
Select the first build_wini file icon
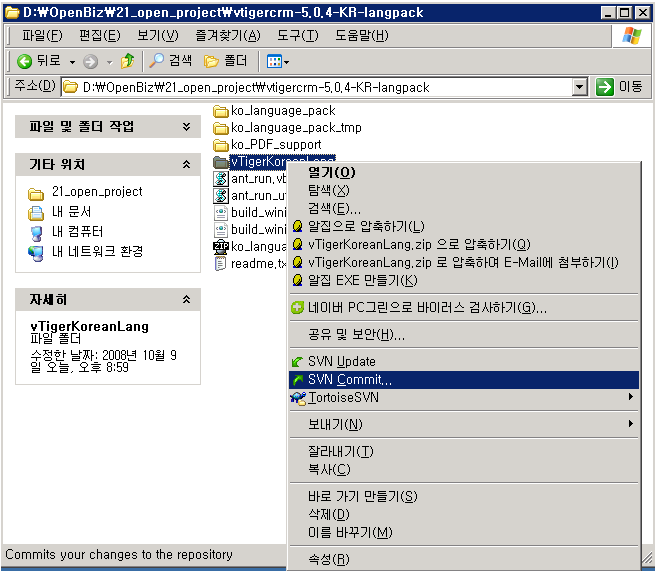pyautogui.click(x=220, y=213)
